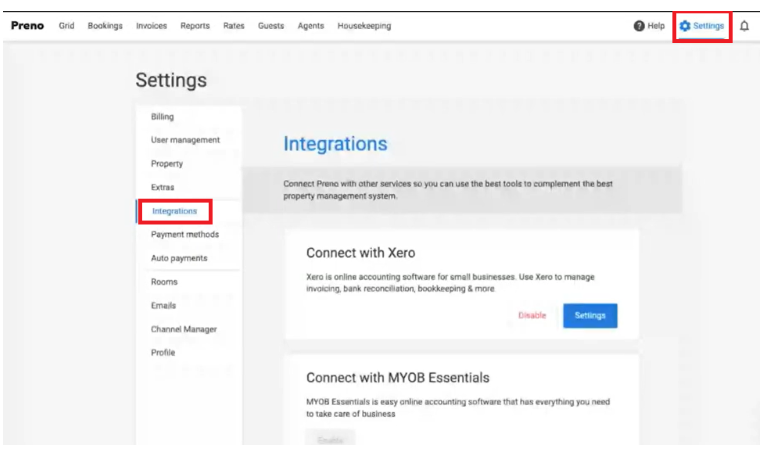Open the Invoices page
Viewport: 762px width, 449px height.
pyautogui.click(x=151, y=26)
